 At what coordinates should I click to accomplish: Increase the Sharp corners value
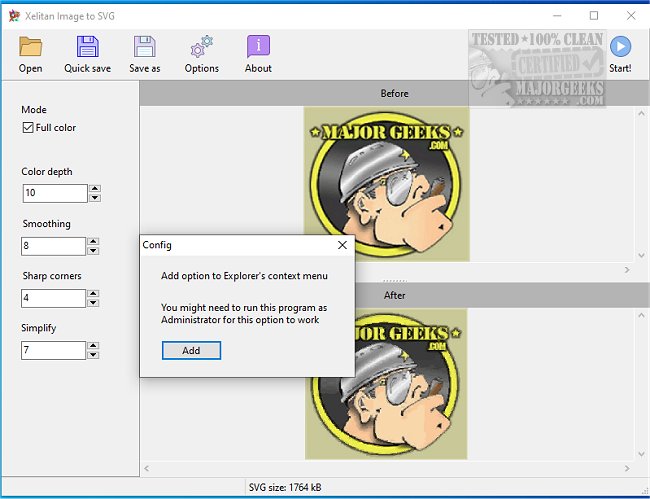93,294
